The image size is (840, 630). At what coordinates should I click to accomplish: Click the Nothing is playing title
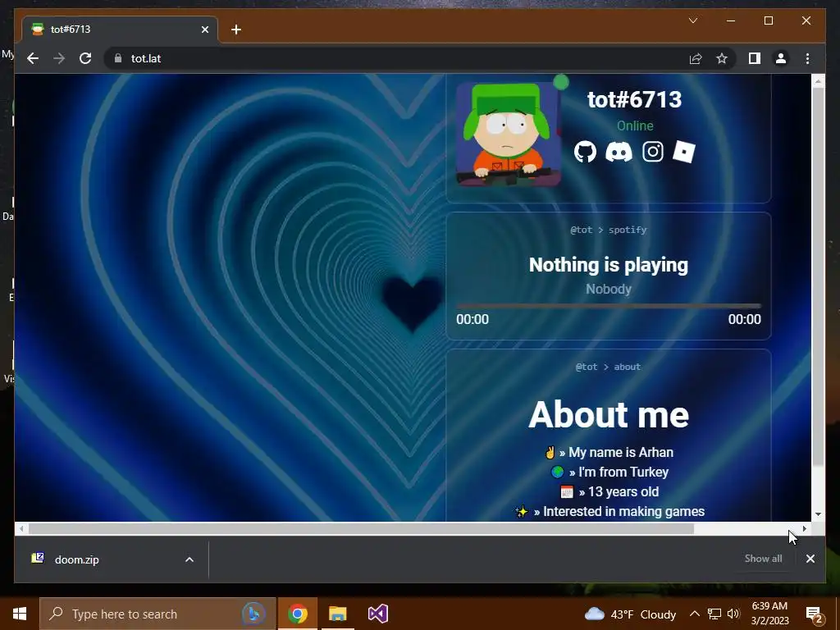pyautogui.click(x=608, y=265)
